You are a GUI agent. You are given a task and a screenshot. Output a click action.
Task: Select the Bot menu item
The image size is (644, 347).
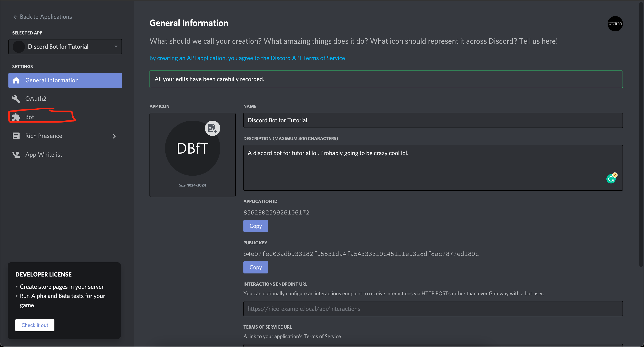click(30, 117)
